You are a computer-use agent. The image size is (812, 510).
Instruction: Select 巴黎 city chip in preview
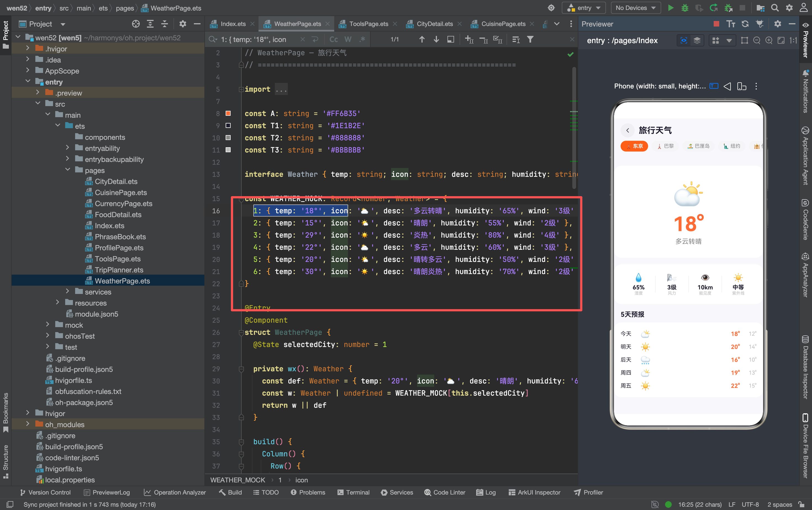665,146
